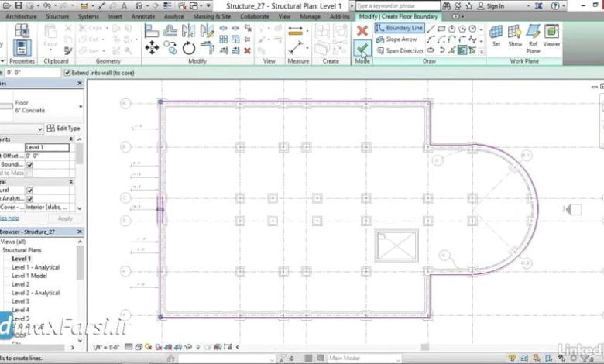604x364 pixels.
Task: Click the Ref Plane tool
Action: 533,39
